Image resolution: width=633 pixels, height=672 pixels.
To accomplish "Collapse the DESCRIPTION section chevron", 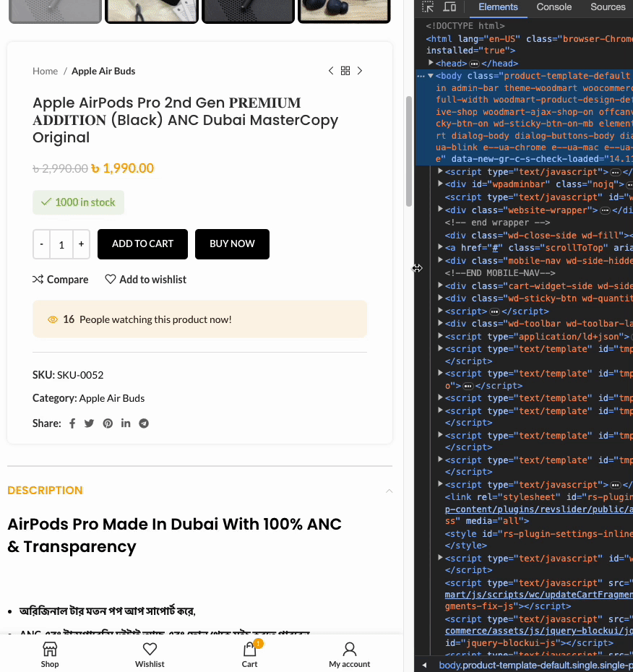I will coord(389,491).
